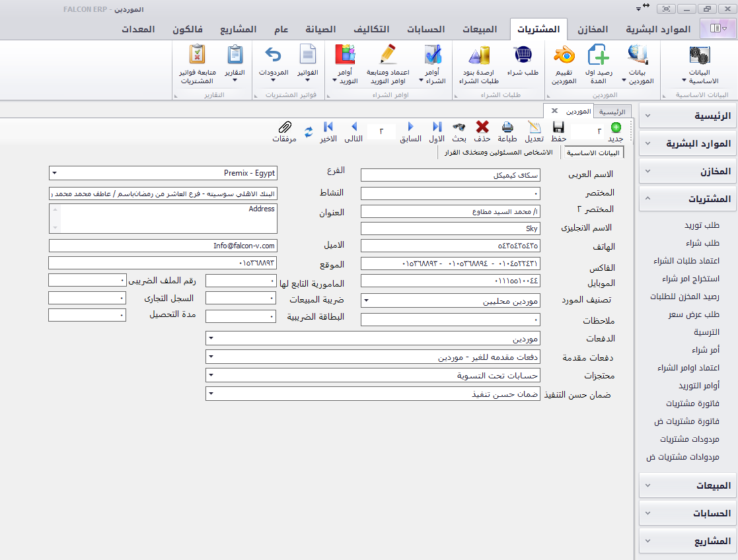This screenshot has height=560, width=738.
Task: Close the الموردين document tab
Action: (x=554, y=110)
